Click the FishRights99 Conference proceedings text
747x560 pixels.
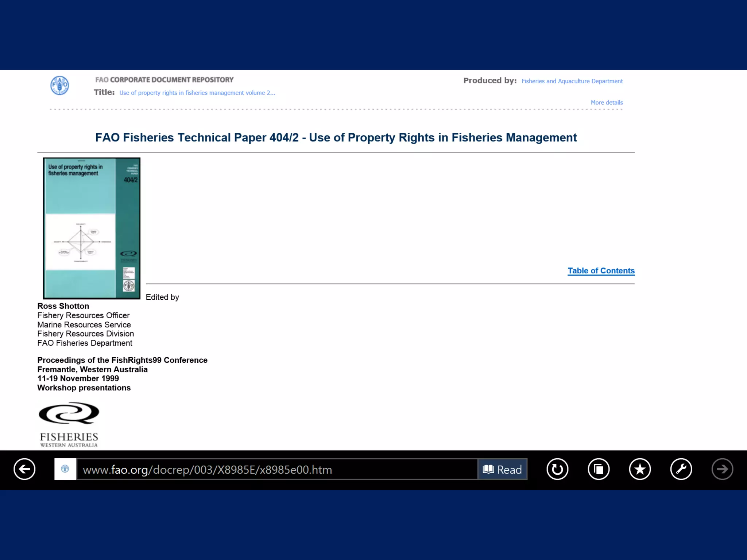[122, 360]
